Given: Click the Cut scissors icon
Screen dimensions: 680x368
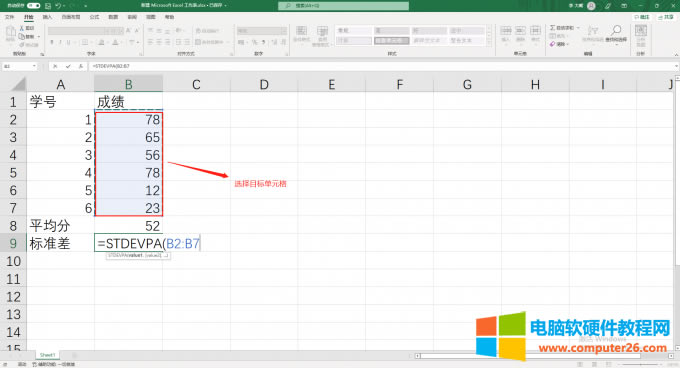Looking at the screenshot, I should [22, 28].
